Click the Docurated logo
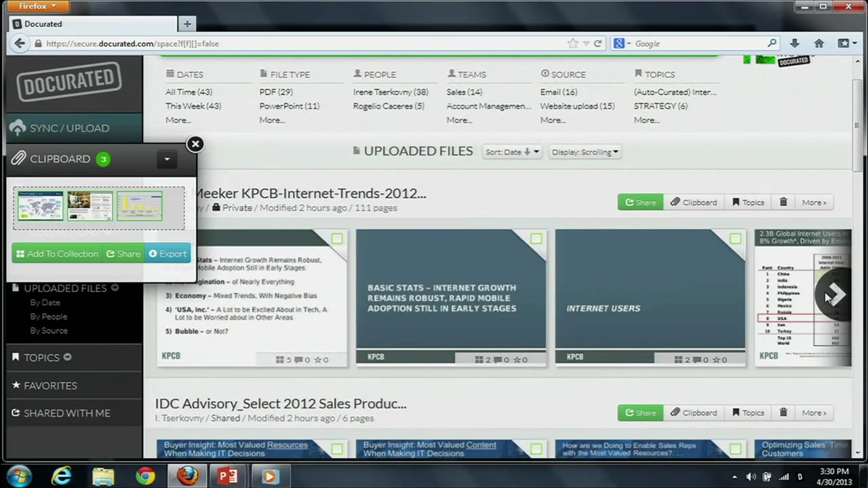The width and height of the screenshot is (868, 488). tap(69, 81)
